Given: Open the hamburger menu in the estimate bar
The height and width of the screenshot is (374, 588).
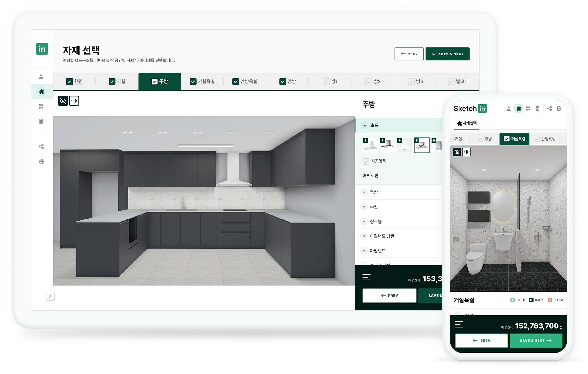Looking at the screenshot, I should point(366,277).
